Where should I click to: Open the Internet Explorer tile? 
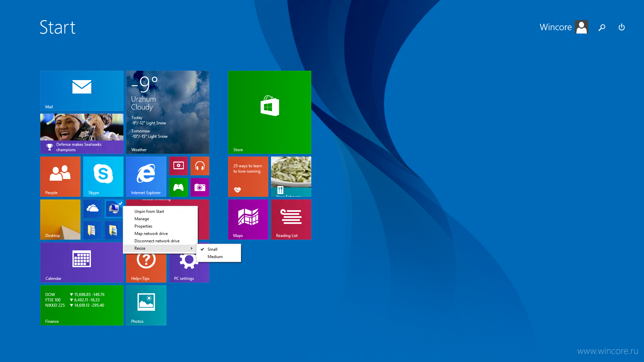click(x=146, y=177)
